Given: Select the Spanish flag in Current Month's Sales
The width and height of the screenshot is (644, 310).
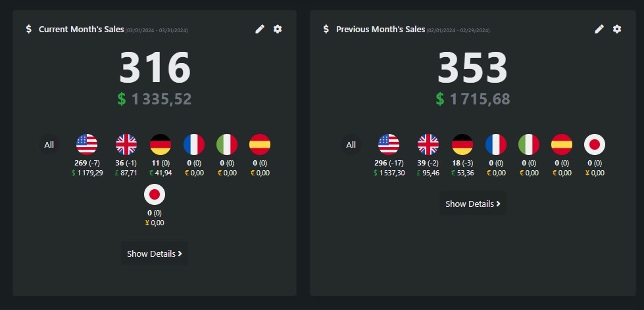Looking at the screenshot, I should [x=260, y=144].
